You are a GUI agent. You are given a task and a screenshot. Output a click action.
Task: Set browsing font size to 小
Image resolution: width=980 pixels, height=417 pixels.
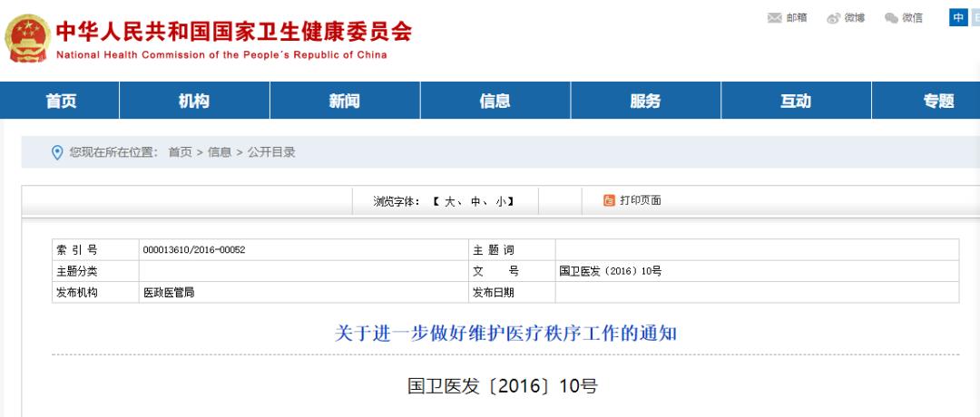tap(500, 201)
